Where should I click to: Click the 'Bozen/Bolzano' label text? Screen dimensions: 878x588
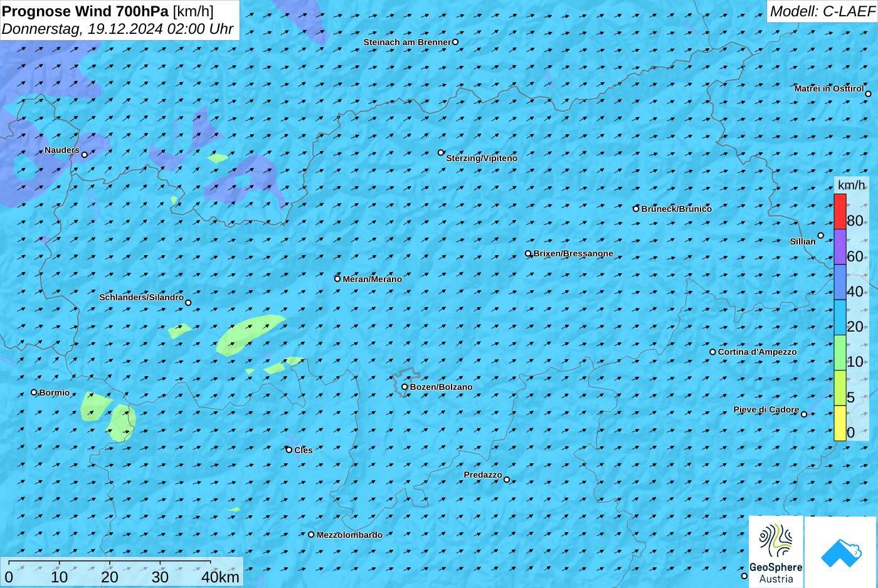442,387
